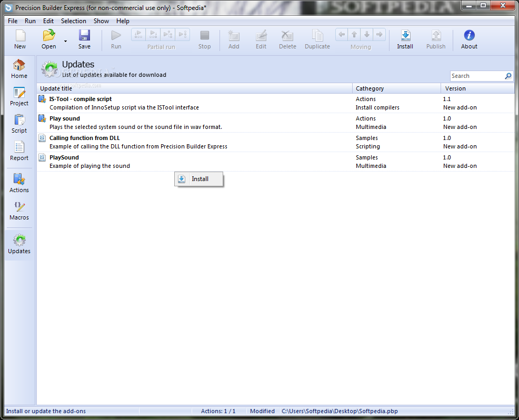The width and height of the screenshot is (519, 420).
Task: Select the IS-Tool - compile script update
Action: 276,103
